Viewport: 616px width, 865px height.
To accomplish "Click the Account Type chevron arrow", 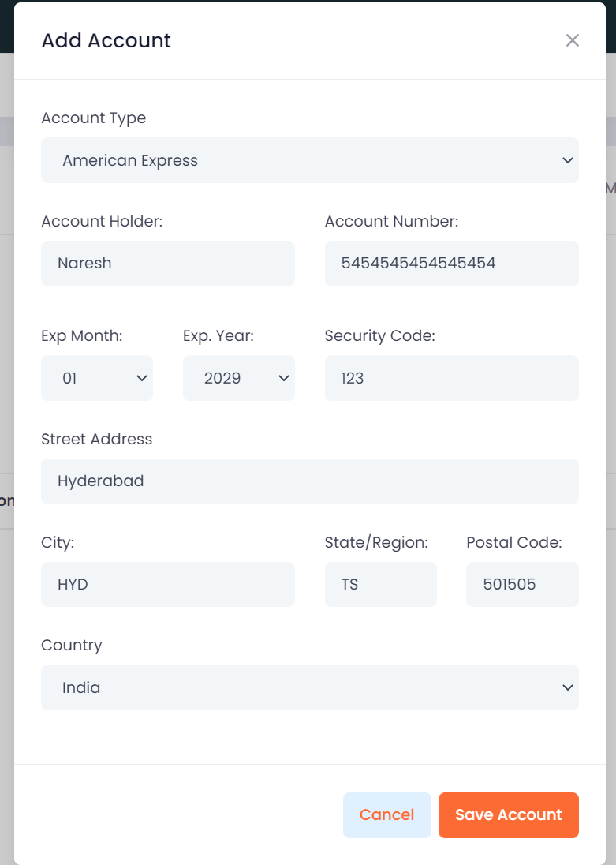I will pos(567,160).
